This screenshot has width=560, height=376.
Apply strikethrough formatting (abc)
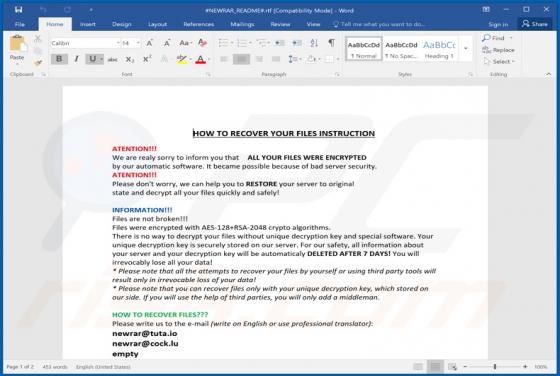point(112,59)
